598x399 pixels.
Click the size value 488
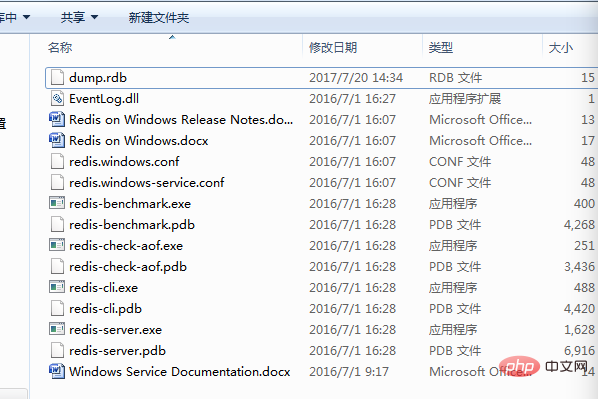click(x=584, y=288)
